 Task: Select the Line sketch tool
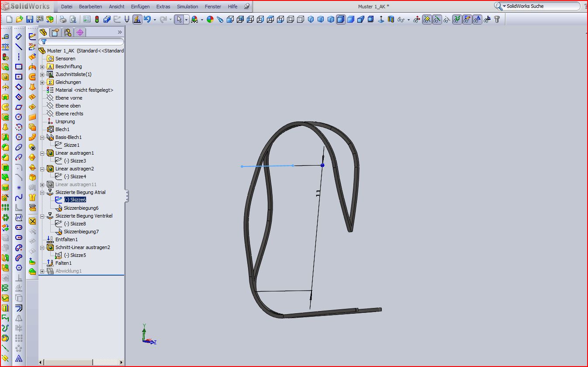point(18,47)
